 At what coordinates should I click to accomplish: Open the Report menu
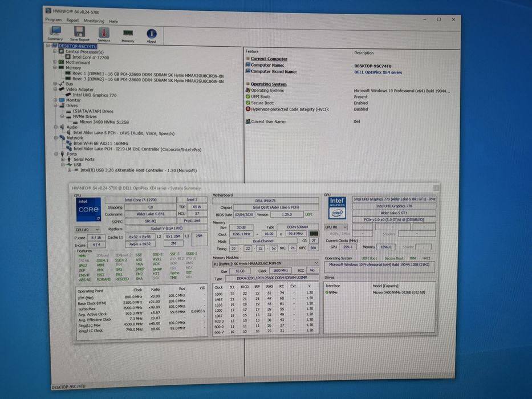(72, 21)
